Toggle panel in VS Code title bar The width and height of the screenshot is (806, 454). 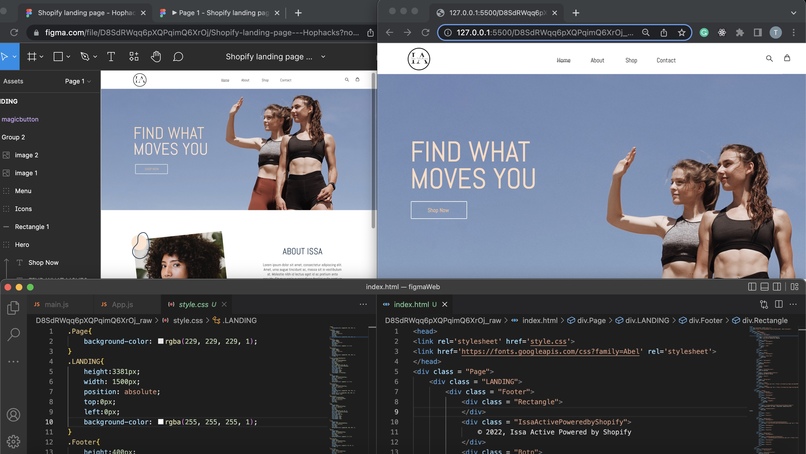pos(764,287)
